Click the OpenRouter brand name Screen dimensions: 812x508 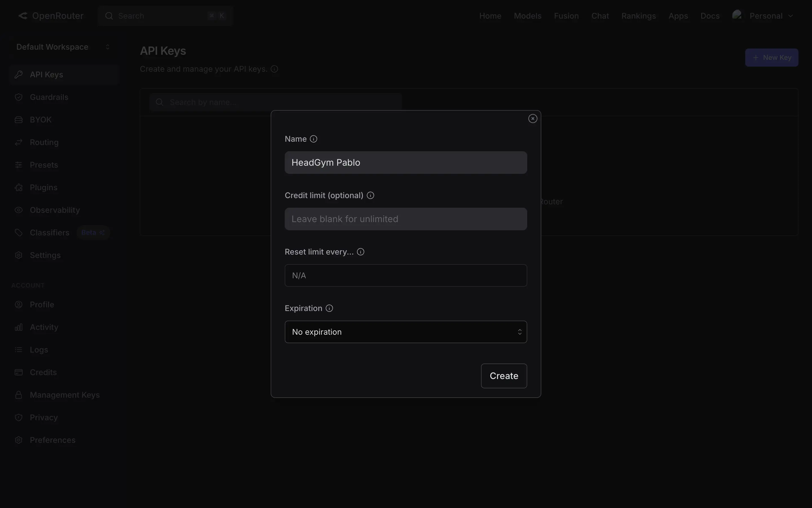tap(58, 16)
